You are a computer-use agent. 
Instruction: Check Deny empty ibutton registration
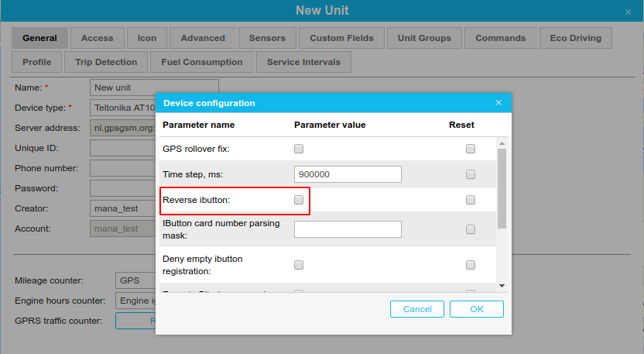coord(299,265)
